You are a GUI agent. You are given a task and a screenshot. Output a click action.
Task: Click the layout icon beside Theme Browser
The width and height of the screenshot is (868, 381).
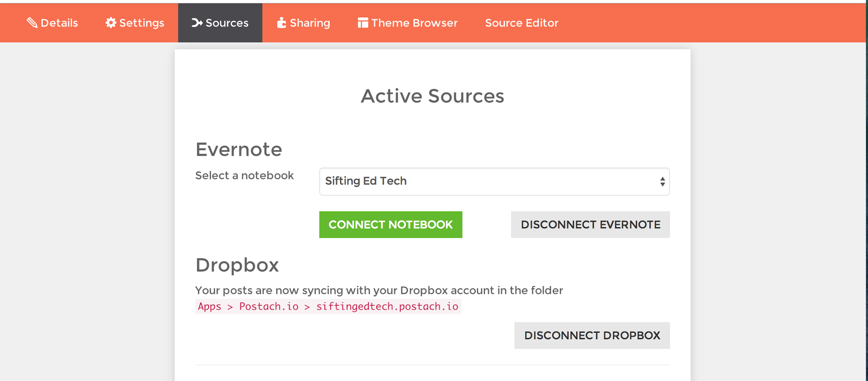click(x=363, y=23)
